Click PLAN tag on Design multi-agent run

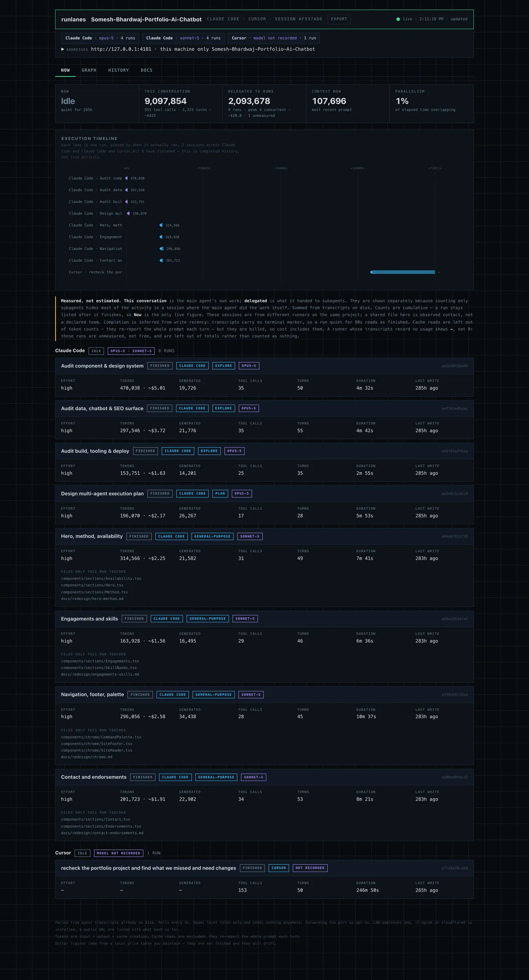(220, 494)
